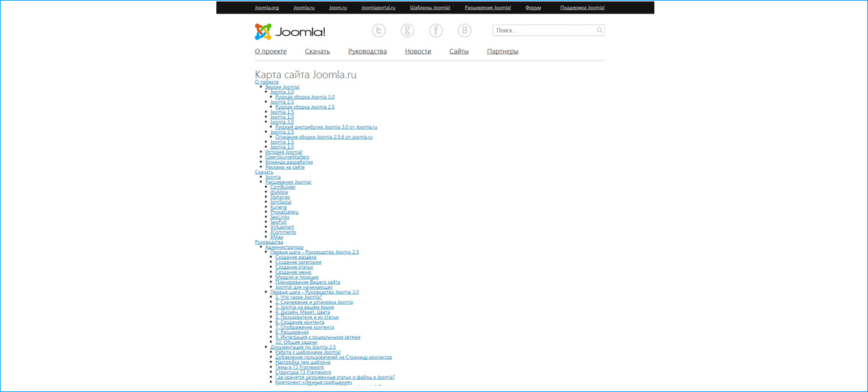Open JomSocial extension link
This screenshot has width=868, height=392.
click(x=281, y=202)
